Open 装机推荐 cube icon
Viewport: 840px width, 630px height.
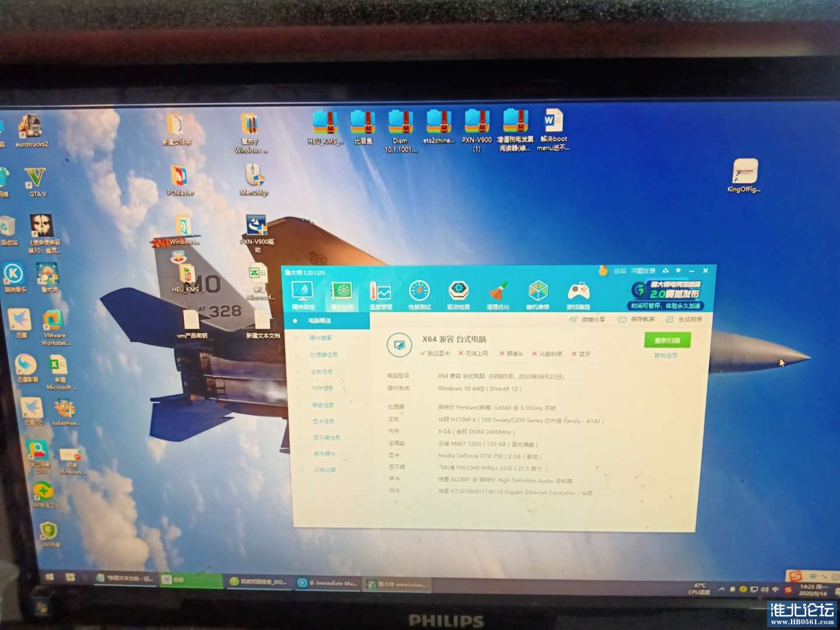pos(538,295)
